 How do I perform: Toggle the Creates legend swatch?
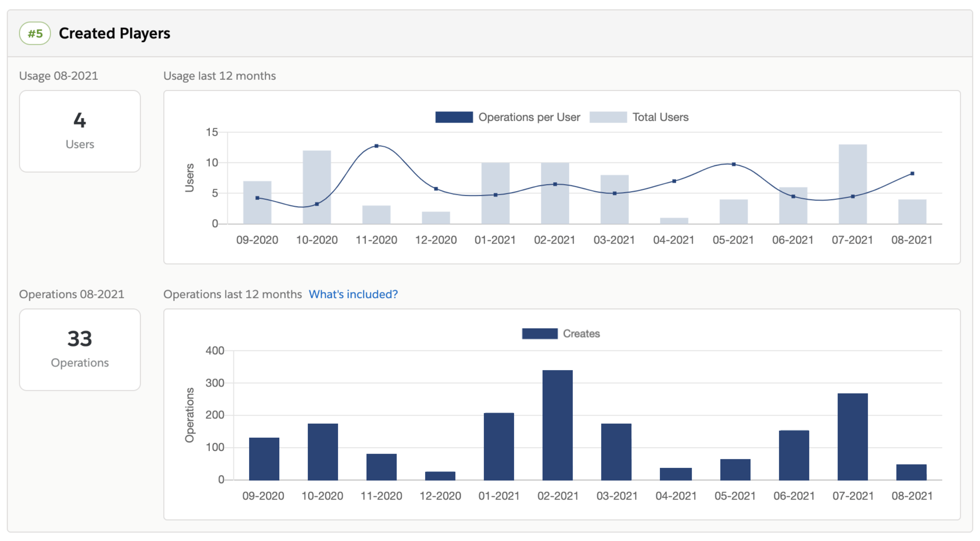point(540,333)
